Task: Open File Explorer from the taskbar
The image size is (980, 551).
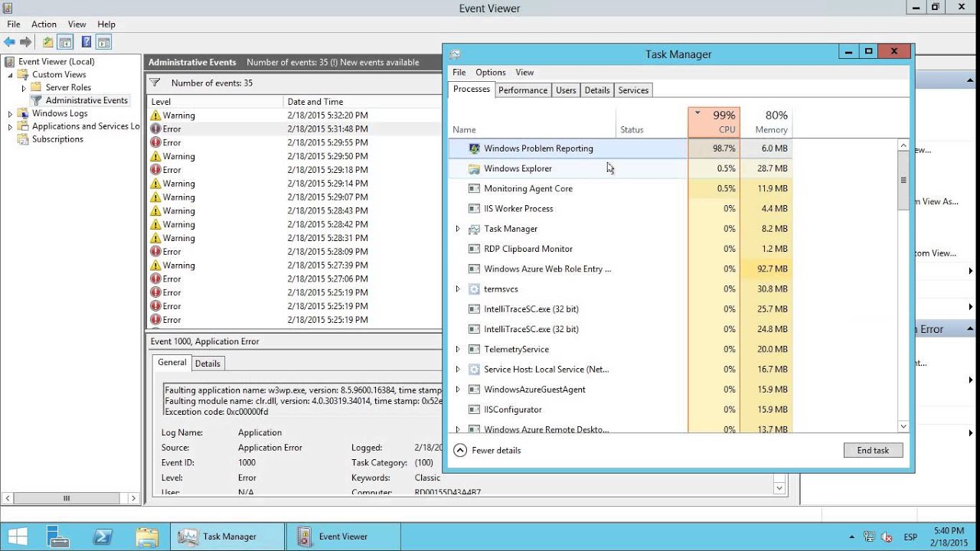Action: tap(146, 536)
